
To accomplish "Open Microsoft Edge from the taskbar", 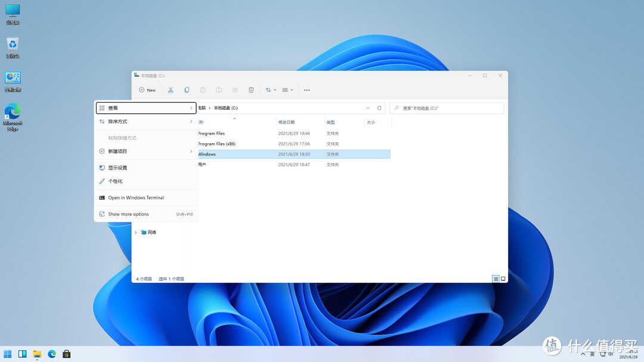I will pos(52,354).
